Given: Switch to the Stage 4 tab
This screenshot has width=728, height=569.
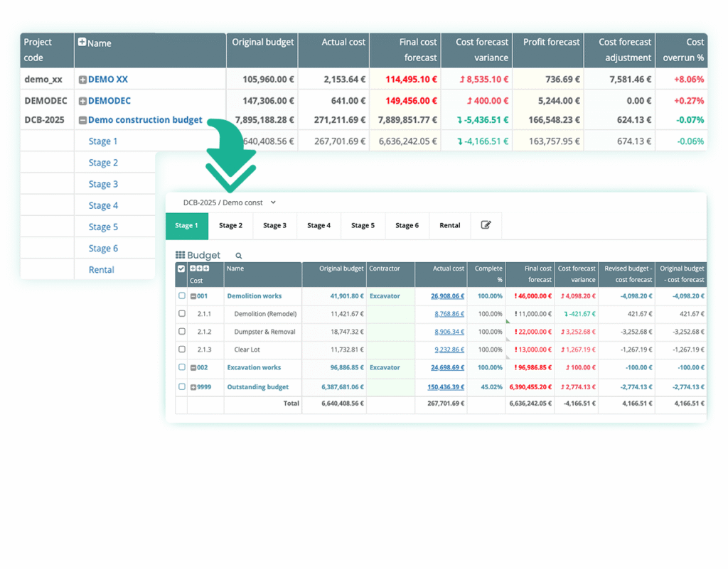Looking at the screenshot, I should click(318, 225).
